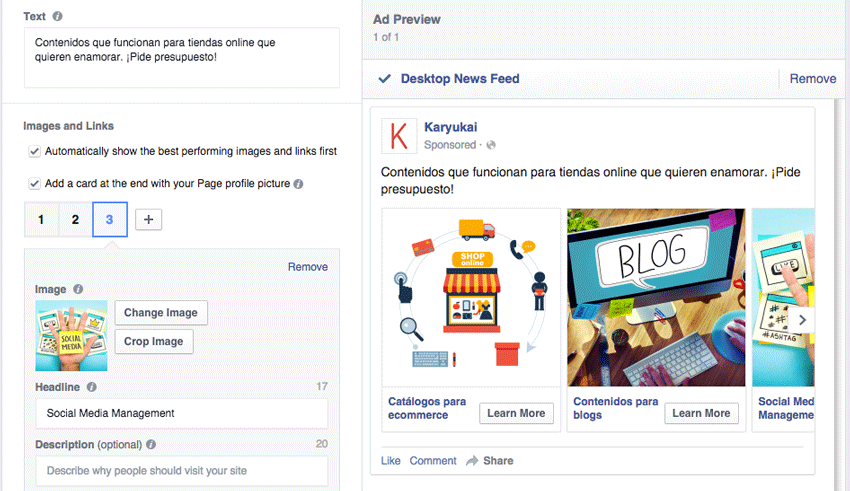This screenshot has width=850, height=491.
Task: Click the info icon next to Description (optional)
Action: coord(151,444)
